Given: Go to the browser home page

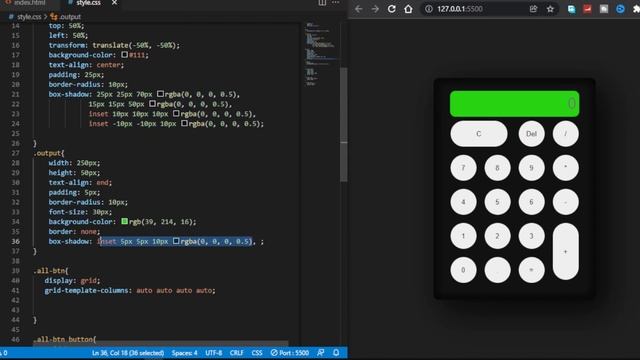Looking at the screenshot, I should [408, 9].
